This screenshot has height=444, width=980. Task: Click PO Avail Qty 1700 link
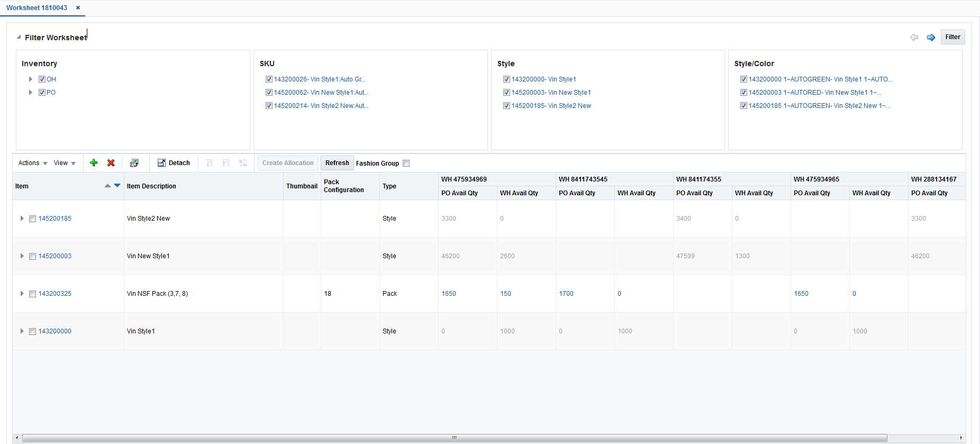(566, 294)
